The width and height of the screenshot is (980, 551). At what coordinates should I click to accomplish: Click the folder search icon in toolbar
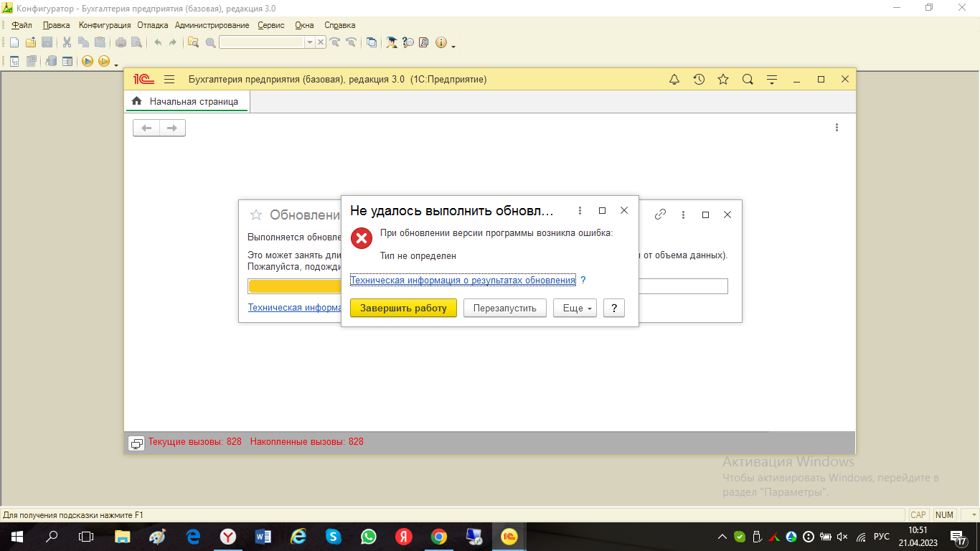point(193,42)
